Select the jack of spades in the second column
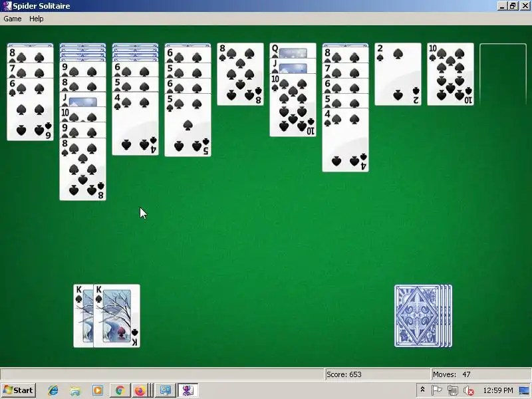 [82, 100]
